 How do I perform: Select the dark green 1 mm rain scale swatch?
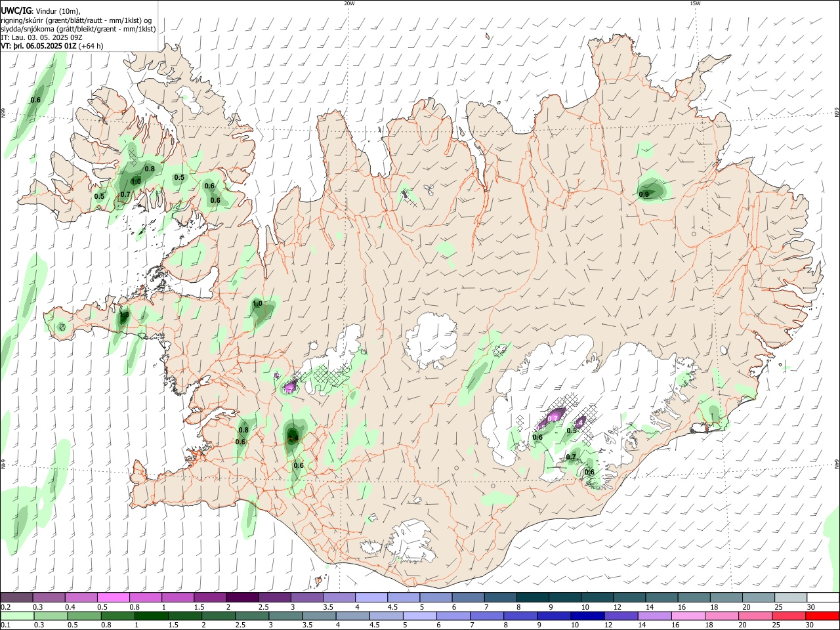[151, 616]
